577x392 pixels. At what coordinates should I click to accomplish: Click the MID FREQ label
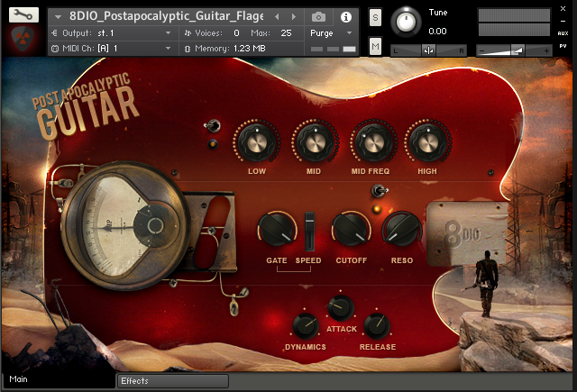[371, 171]
